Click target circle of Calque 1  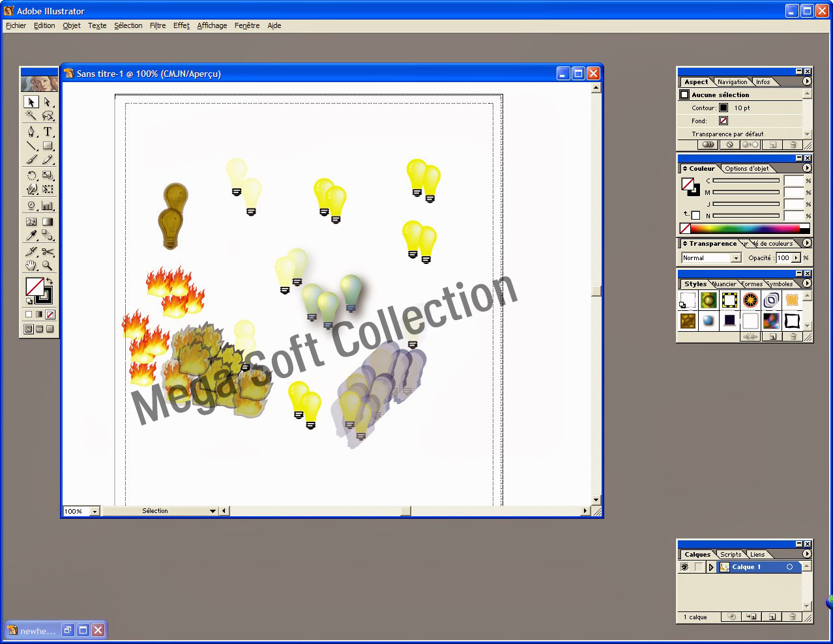coord(789,567)
